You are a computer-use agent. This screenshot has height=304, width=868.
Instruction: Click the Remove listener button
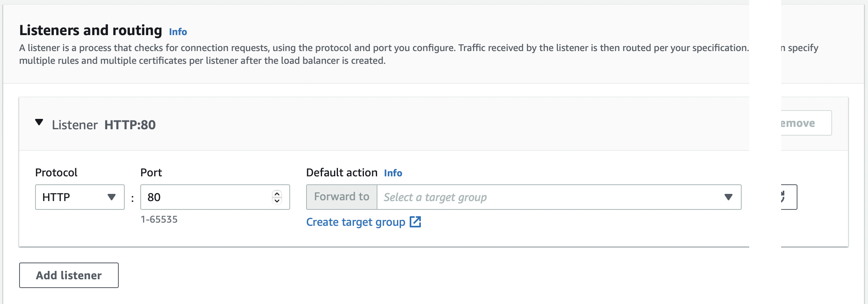(x=806, y=123)
